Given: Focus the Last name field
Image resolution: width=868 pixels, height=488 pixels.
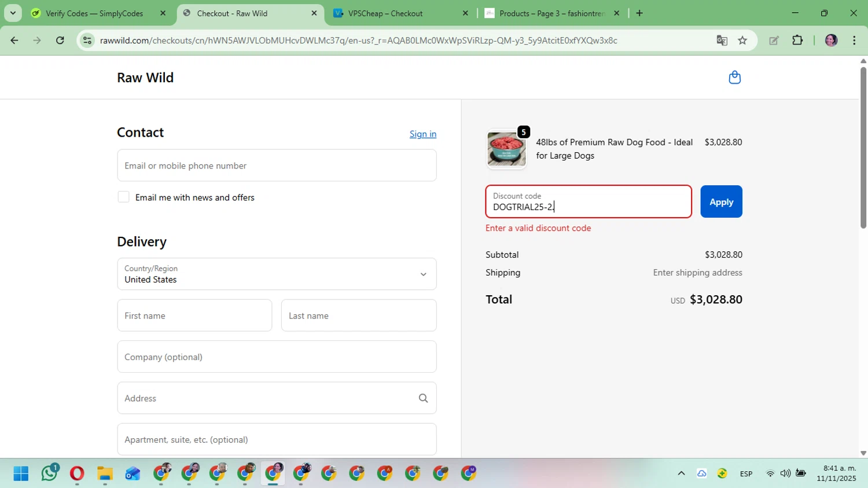Looking at the screenshot, I should tap(359, 315).
